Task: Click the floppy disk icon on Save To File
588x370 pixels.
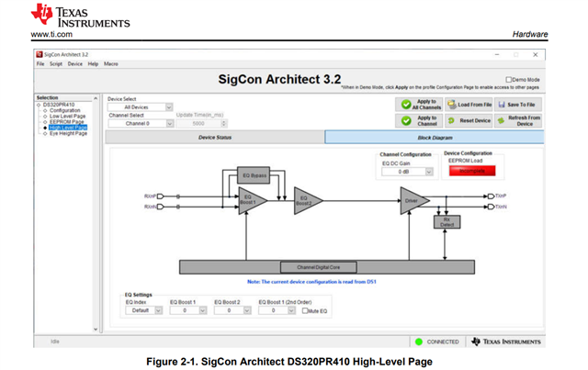Action: tap(502, 105)
